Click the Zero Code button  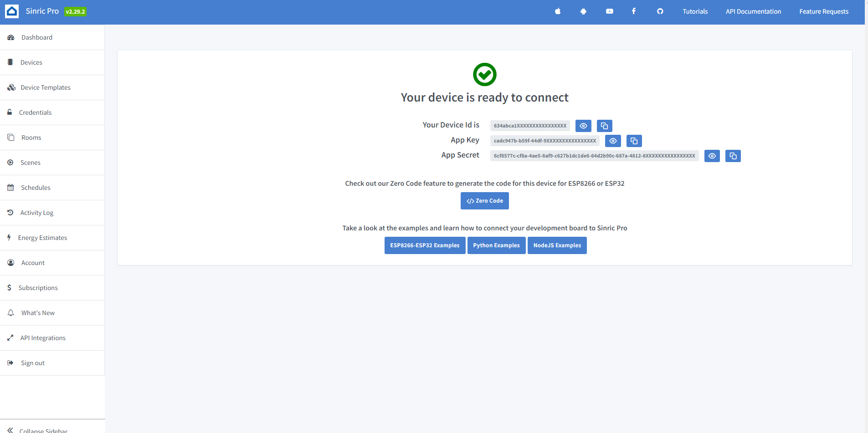coord(484,201)
